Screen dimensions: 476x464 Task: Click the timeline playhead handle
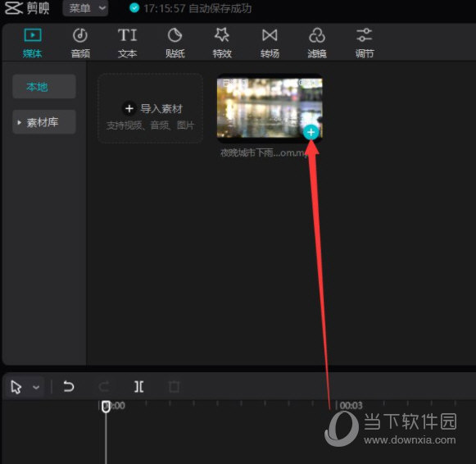pos(106,407)
